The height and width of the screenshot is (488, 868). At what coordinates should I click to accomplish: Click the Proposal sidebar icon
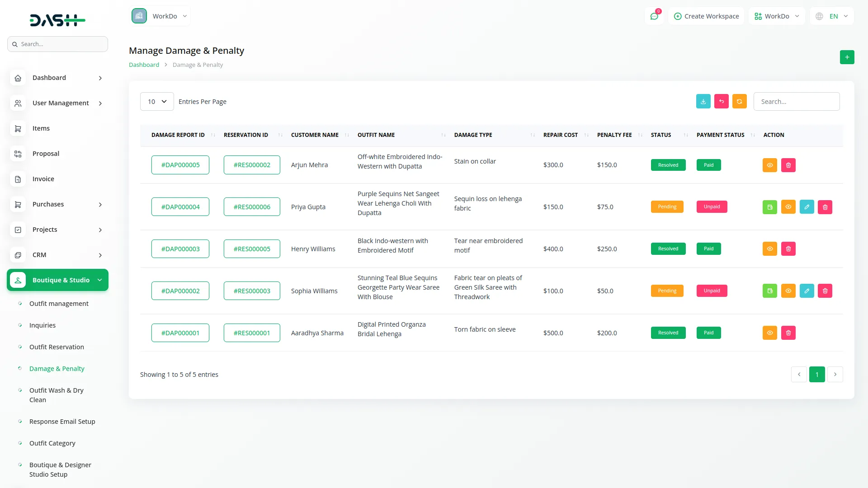(18, 154)
